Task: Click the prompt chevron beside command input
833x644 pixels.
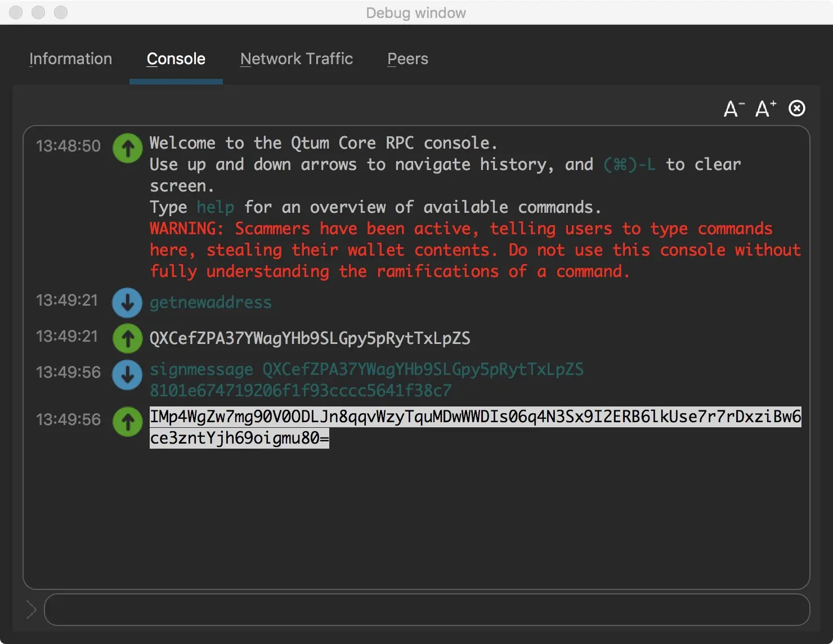Action: point(32,609)
